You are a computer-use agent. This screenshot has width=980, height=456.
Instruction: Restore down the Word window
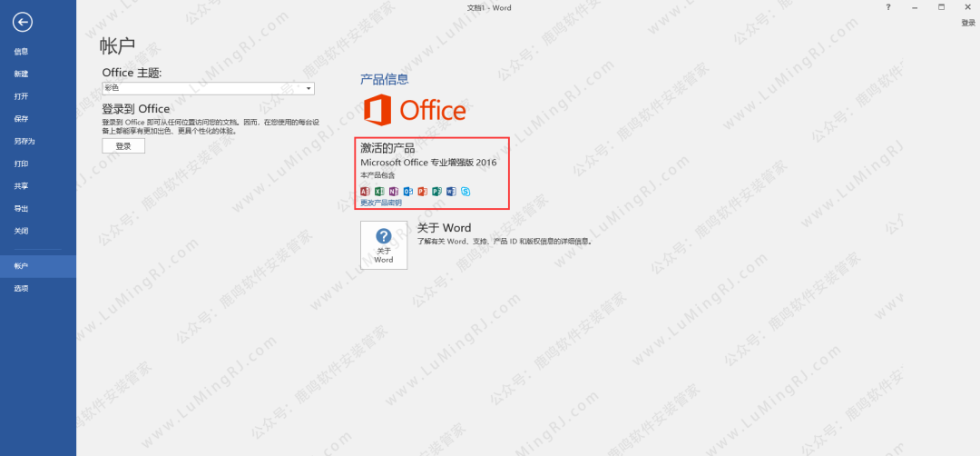(x=941, y=7)
